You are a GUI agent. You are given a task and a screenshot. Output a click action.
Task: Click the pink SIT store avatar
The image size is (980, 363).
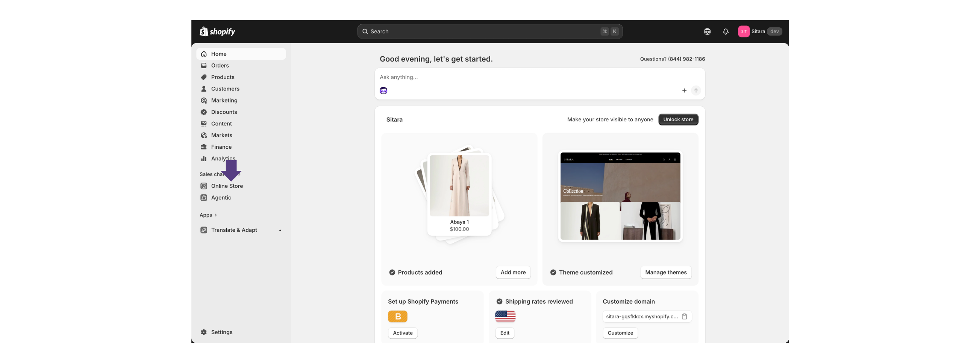tap(743, 32)
